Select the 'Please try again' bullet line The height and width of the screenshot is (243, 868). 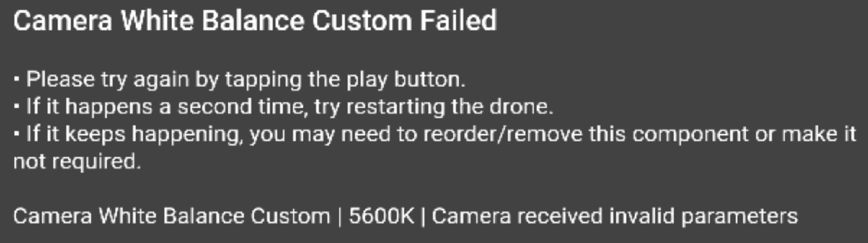pos(240,80)
